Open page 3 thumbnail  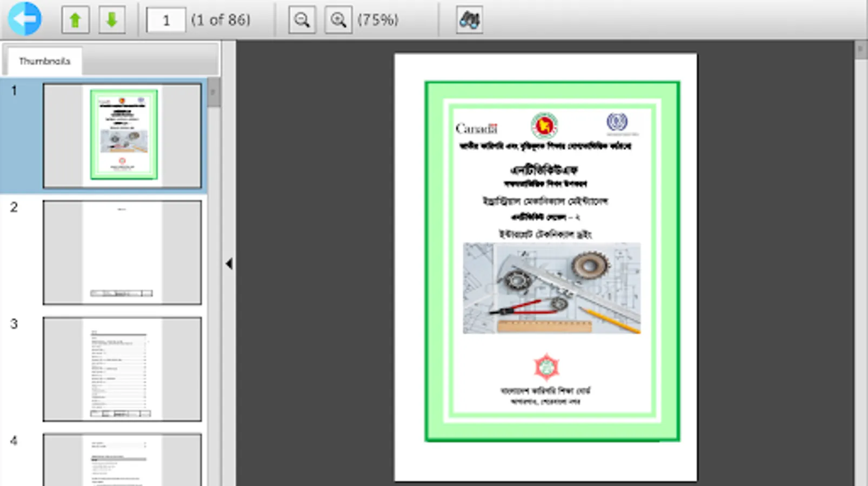click(x=122, y=369)
